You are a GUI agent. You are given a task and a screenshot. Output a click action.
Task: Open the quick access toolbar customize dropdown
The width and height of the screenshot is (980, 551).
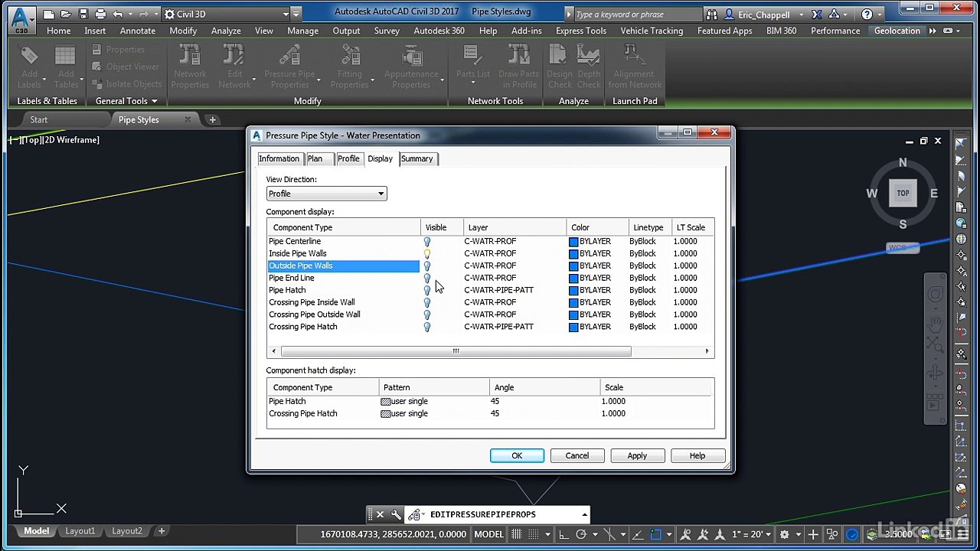(x=296, y=14)
